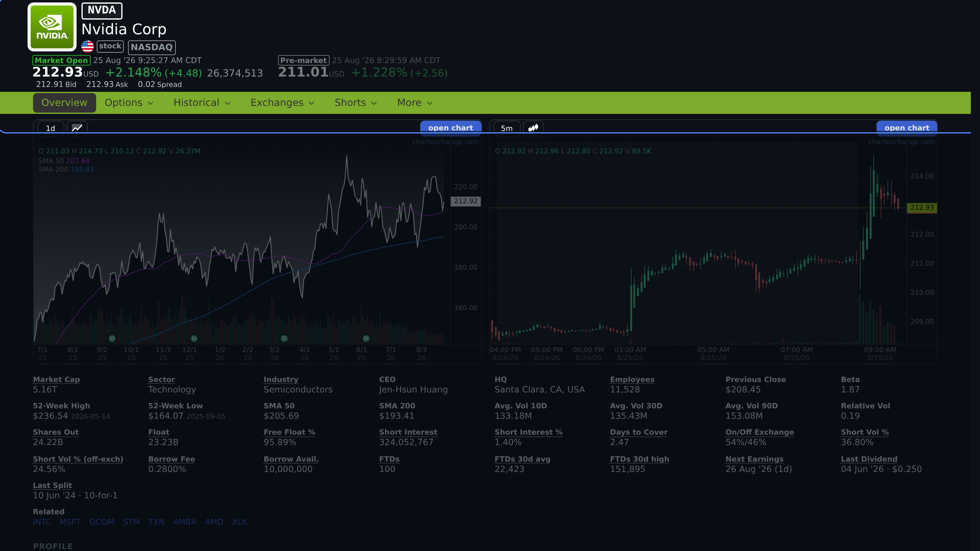Click the dividend marker near 3/2 date

tap(284, 338)
